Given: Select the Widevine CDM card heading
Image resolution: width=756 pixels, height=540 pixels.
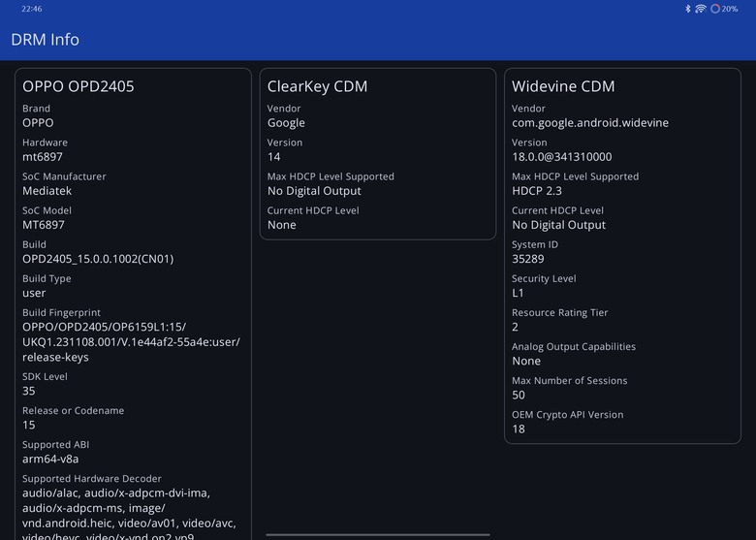Looking at the screenshot, I should (x=563, y=86).
